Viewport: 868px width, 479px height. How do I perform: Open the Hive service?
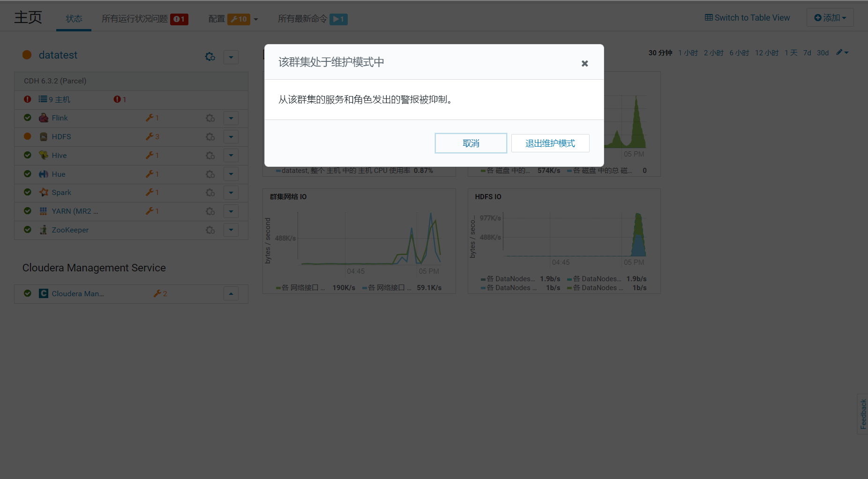pos(59,156)
